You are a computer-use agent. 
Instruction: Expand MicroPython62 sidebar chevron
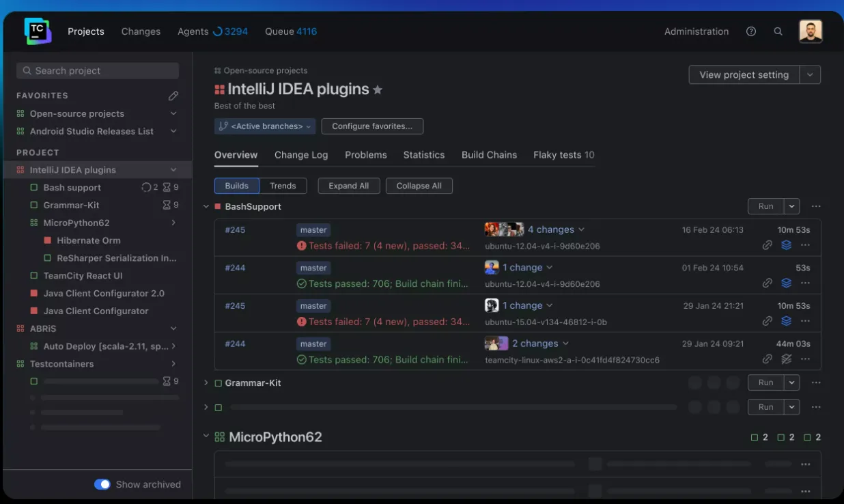173,223
